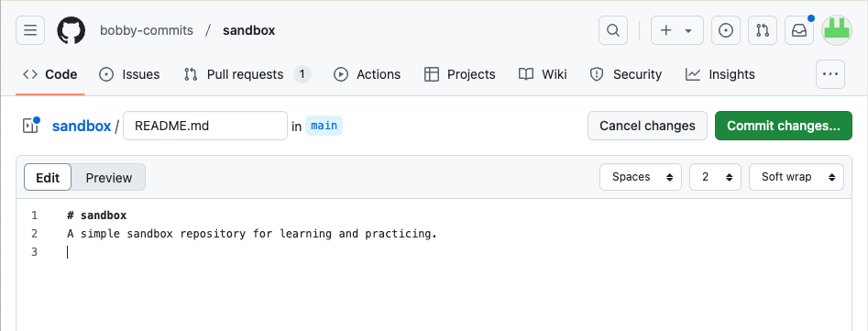Open the search magnifier button
Screen dimensions: 868x331
(x=613, y=30)
